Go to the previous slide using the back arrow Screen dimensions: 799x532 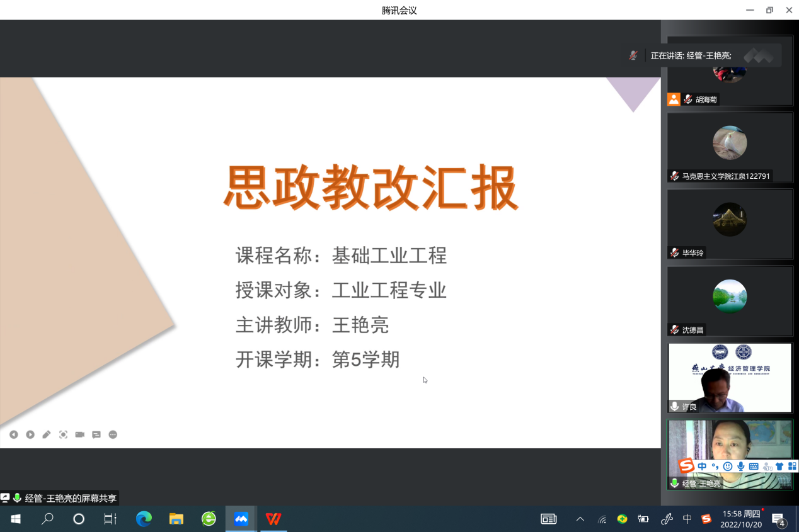coord(13,434)
